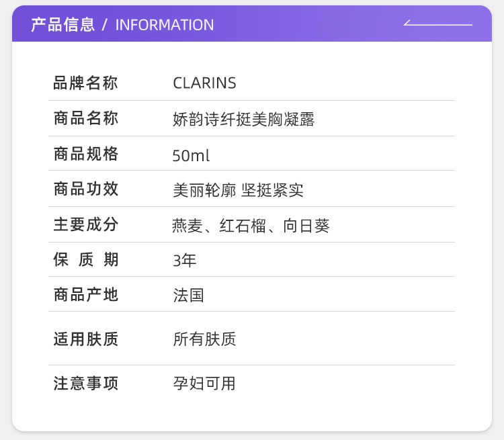Click the 主要成分 row label
The image size is (504, 440).
(85, 225)
